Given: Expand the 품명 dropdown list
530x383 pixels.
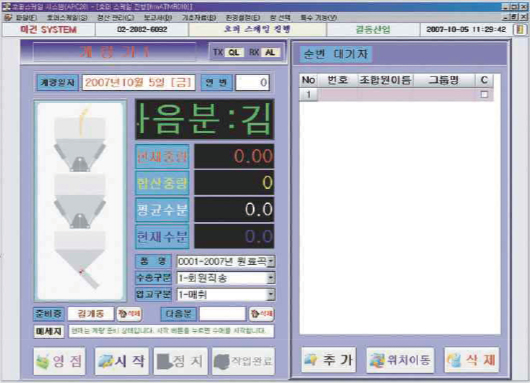Looking at the screenshot, I should click(271, 262).
